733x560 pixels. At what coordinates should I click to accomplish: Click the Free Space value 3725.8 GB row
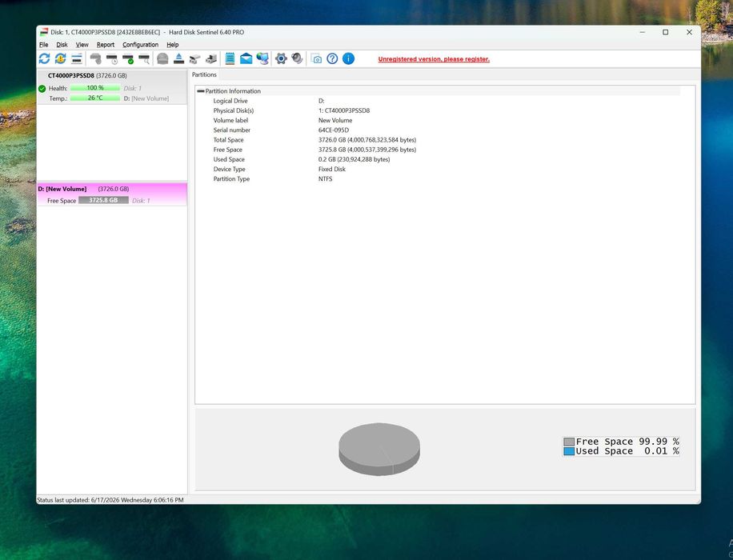point(367,150)
